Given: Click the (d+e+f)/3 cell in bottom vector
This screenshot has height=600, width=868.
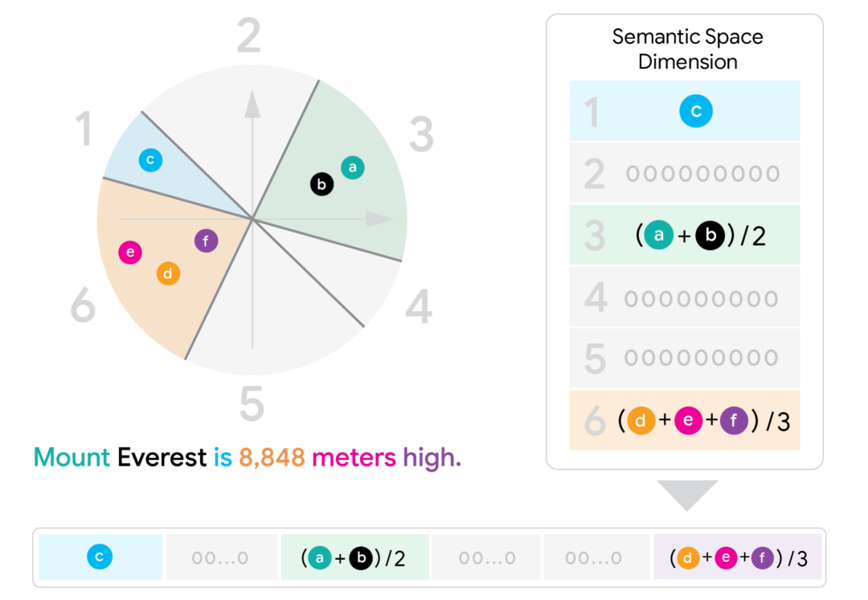Looking at the screenshot, I should coord(738,557).
